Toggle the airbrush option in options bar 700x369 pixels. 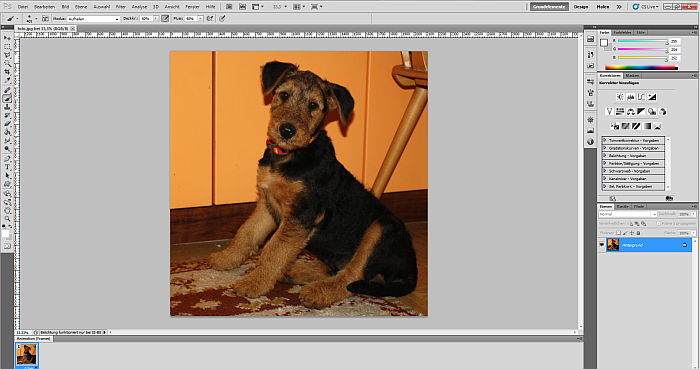[209, 18]
